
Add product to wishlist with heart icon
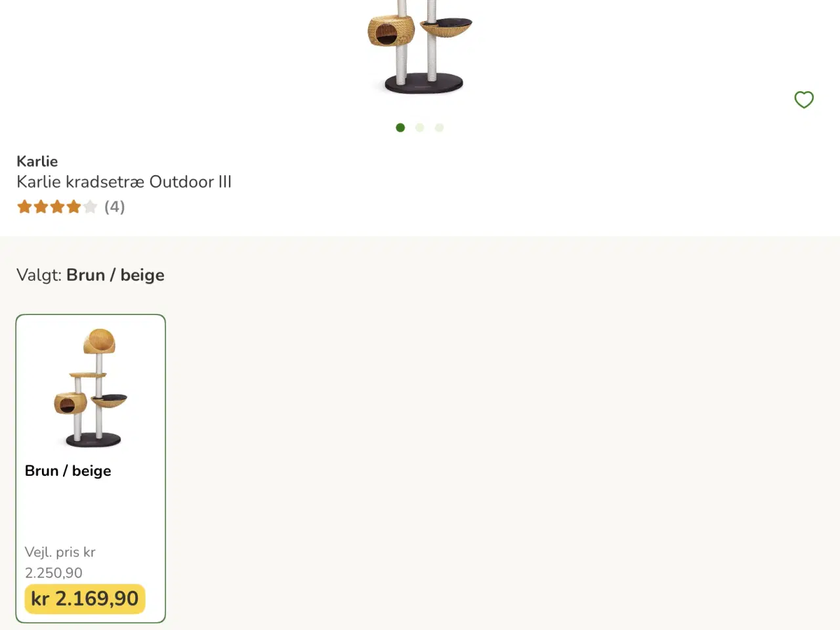804,100
